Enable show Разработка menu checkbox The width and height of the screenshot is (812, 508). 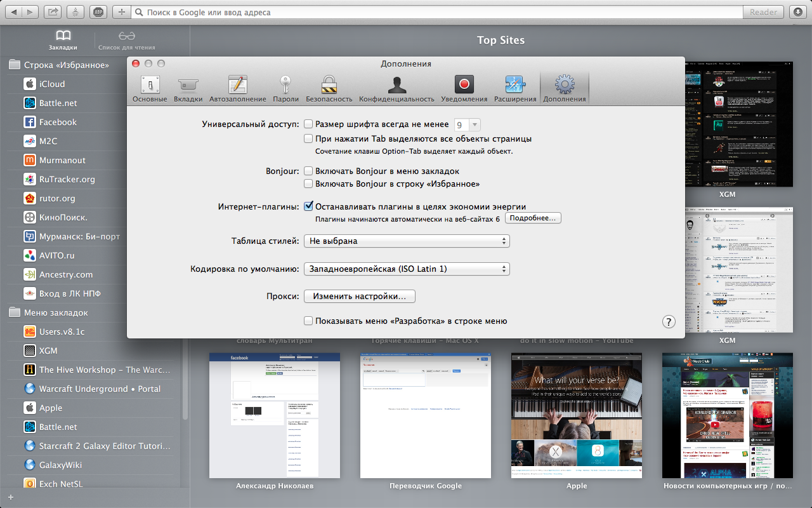[x=308, y=321]
